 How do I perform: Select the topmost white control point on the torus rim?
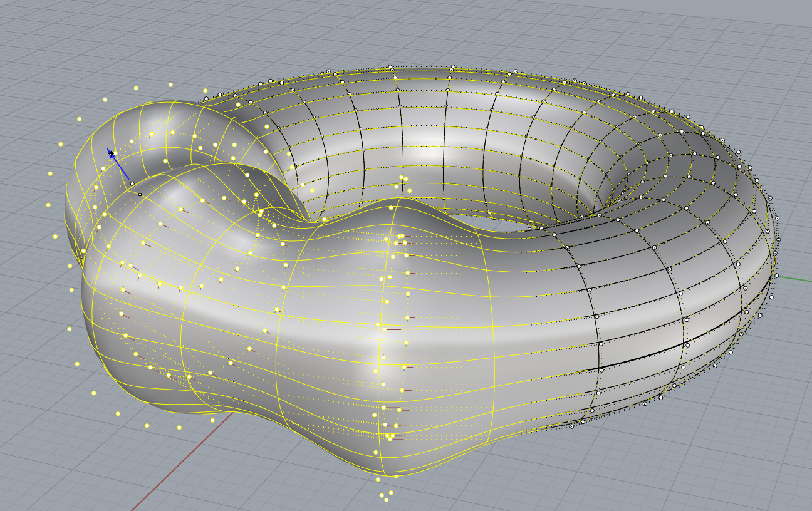[390, 67]
